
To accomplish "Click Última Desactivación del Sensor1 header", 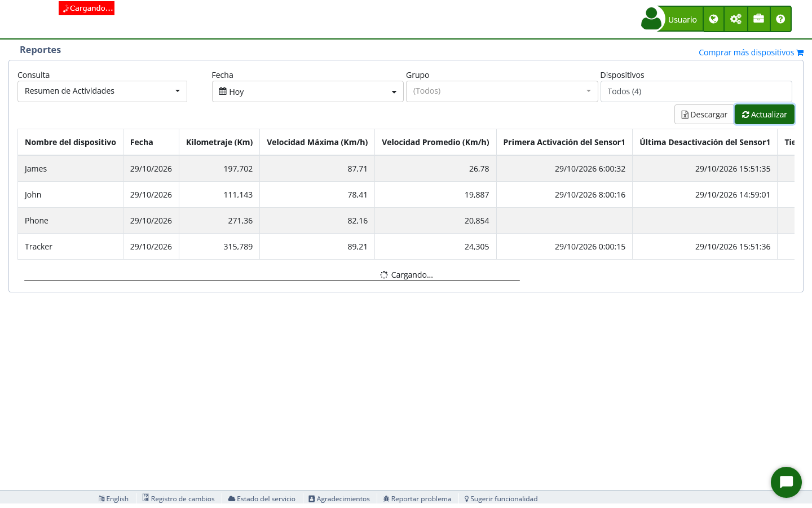I will [705, 142].
